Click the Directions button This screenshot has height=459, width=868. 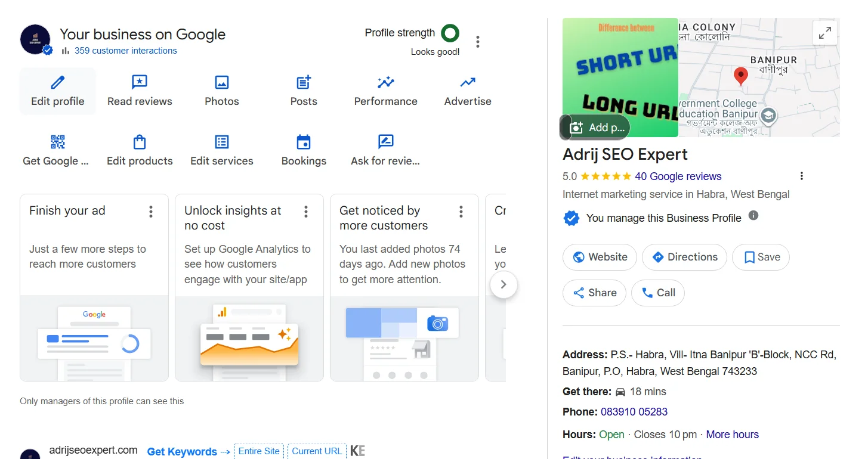pyautogui.click(x=684, y=257)
